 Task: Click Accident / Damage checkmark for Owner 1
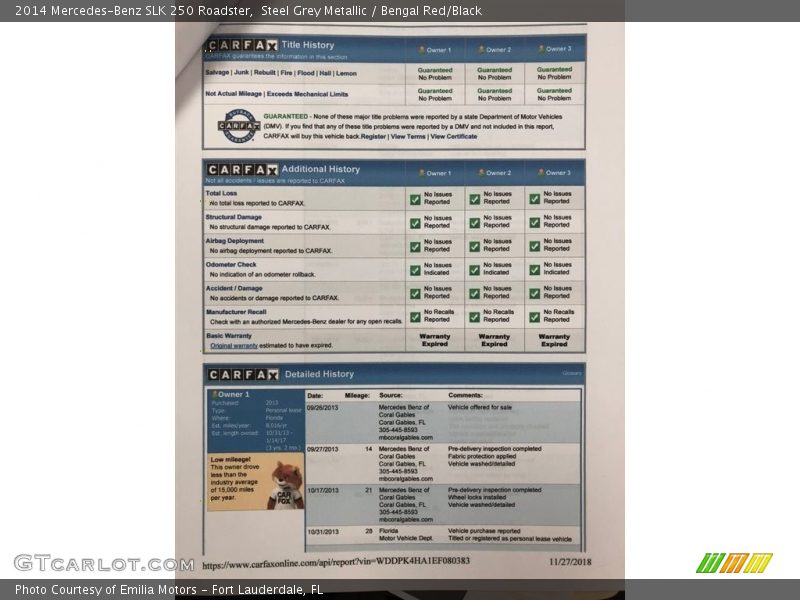point(415,294)
